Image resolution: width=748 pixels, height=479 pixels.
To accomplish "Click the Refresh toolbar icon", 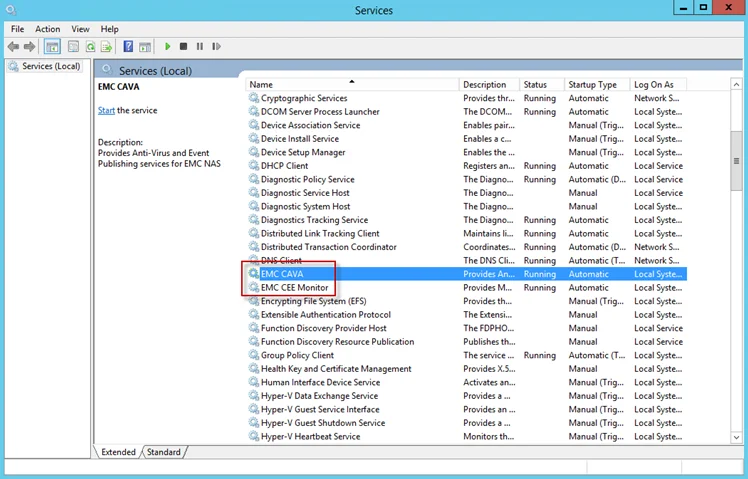I will point(90,46).
